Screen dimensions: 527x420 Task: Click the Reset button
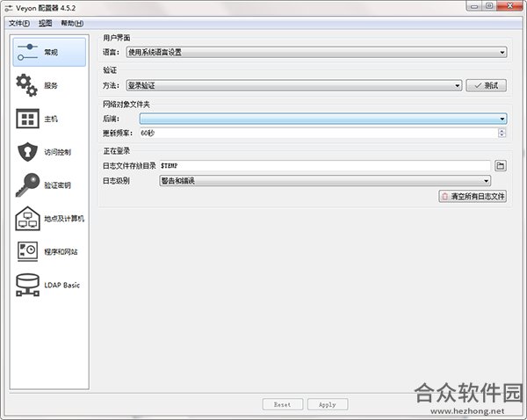click(x=282, y=404)
